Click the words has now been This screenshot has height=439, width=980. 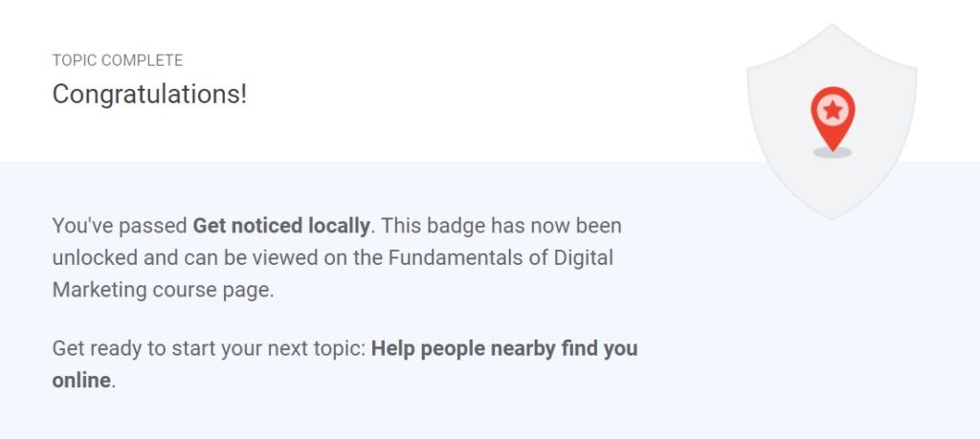click(556, 226)
